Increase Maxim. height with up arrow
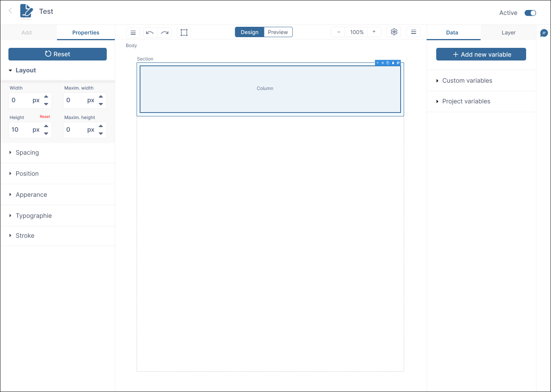The image size is (551, 392). point(101,126)
